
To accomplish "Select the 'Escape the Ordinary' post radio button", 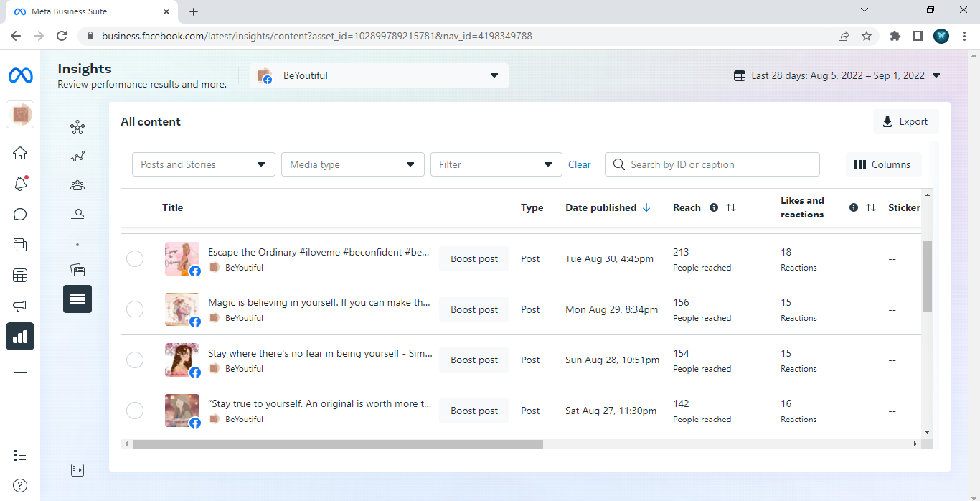I will [x=135, y=259].
